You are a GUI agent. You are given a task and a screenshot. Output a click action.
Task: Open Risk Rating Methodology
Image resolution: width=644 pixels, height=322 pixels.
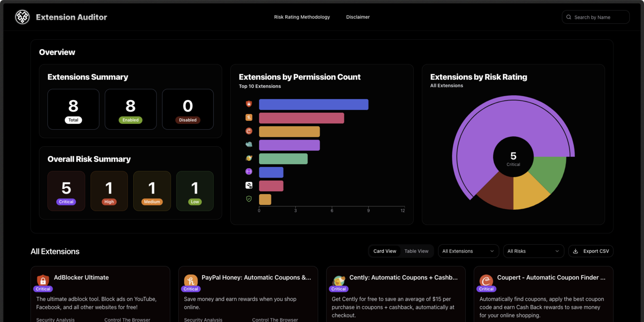[x=302, y=17]
